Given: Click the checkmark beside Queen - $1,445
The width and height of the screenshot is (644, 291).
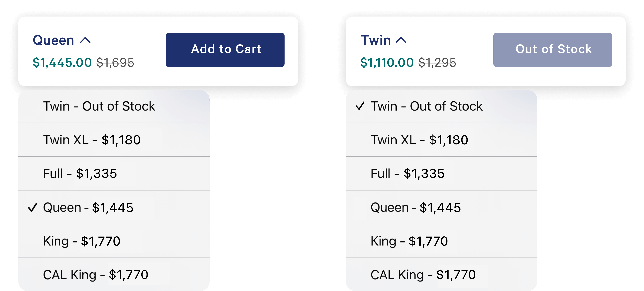Looking at the screenshot, I should click(x=33, y=207).
